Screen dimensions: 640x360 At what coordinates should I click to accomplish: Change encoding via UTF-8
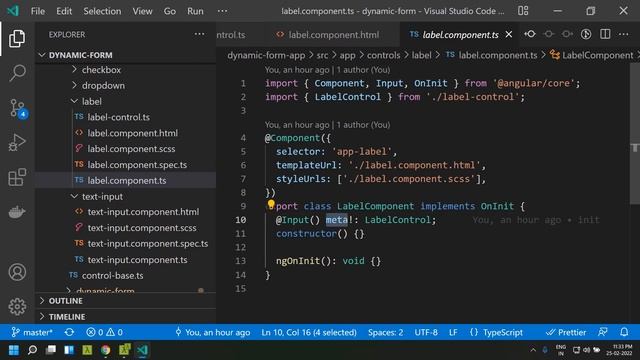pos(426,332)
